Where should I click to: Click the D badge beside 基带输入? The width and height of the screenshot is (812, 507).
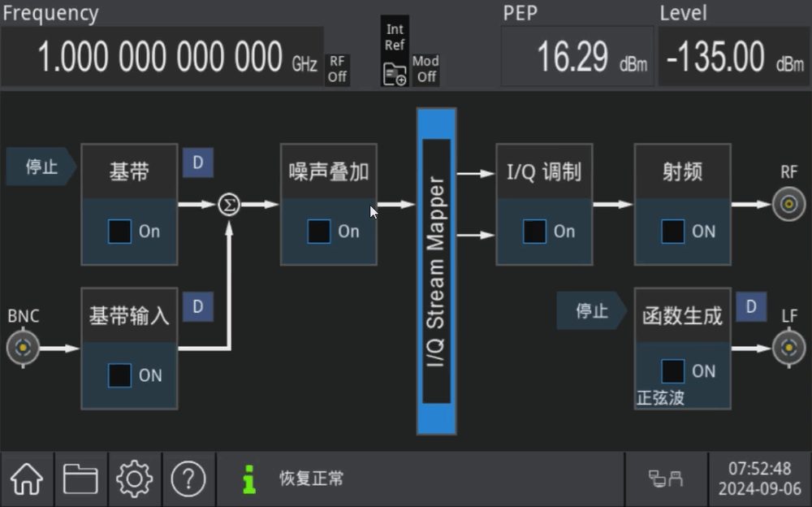198,307
